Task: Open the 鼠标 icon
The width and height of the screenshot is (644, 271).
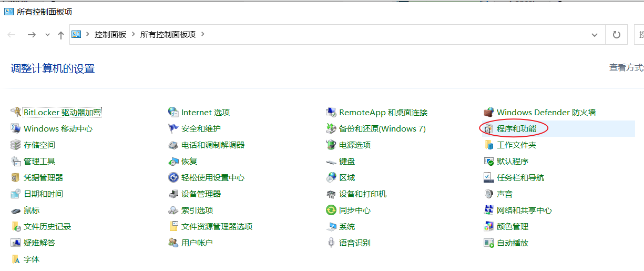Action: pos(15,210)
